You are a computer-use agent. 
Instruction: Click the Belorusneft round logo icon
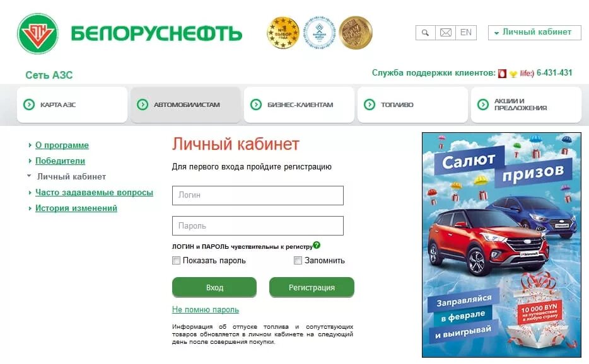coord(38,34)
